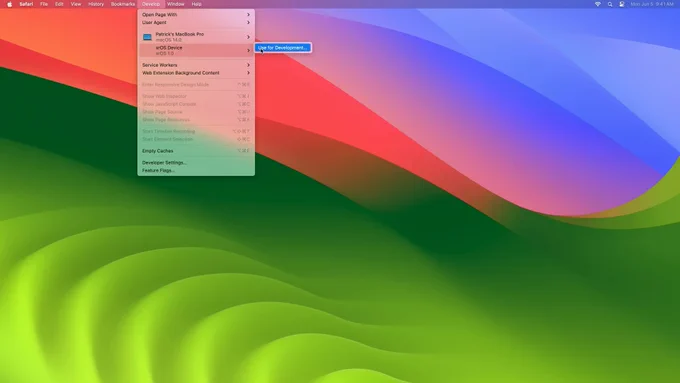Click the date and time clock
Viewport: 680px width, 383px height.
pos(652,4)
